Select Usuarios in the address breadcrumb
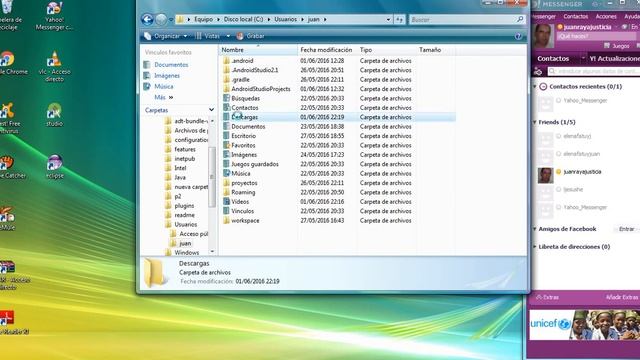This screenshot has height=360, width=640. 285,19
